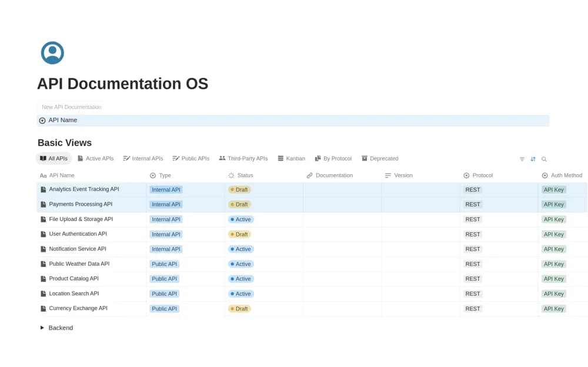Open the Type column header menu
This screenshot has width=588, height=367.
(161, 175)
